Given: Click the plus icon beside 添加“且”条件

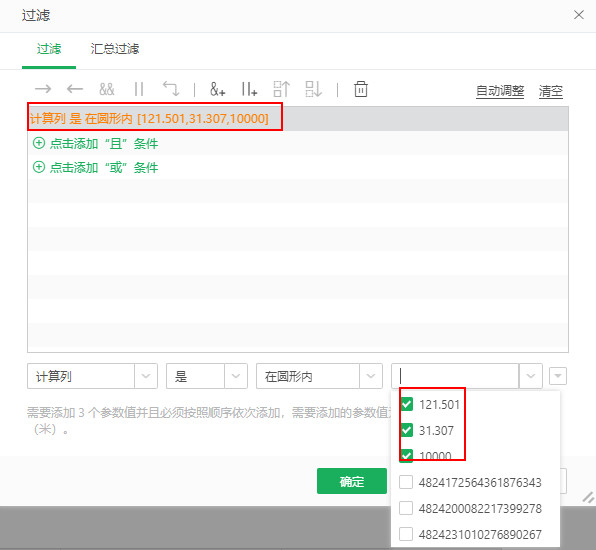Looking at the screenshot, I should (x=39, y=143).
